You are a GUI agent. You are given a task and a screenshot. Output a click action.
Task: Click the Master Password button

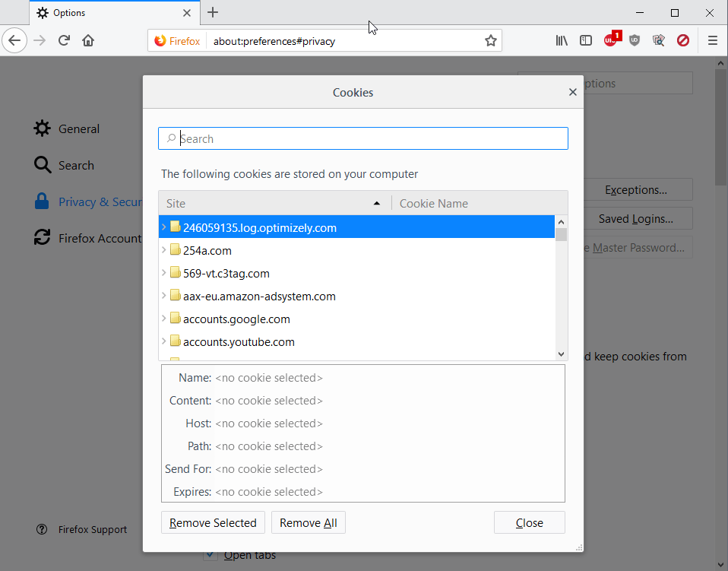638,247
